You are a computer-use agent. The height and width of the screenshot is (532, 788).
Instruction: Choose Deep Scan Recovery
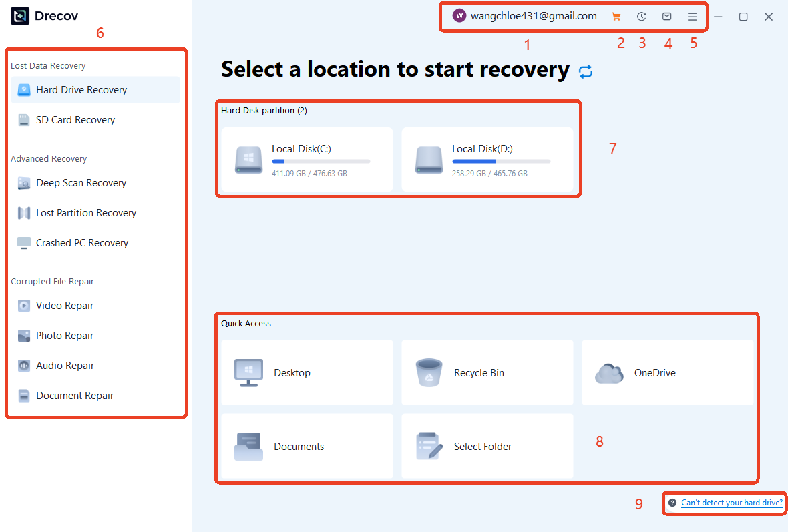[x=81, y=183]
